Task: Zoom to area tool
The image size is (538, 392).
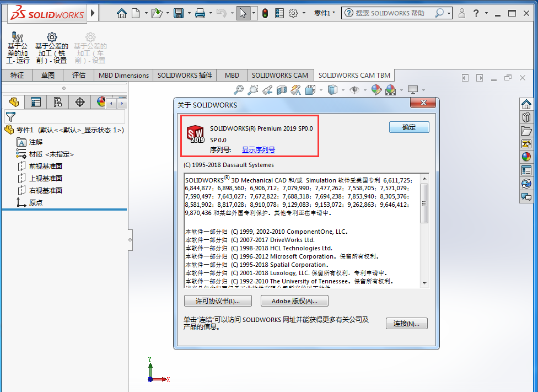Action: coord(253,90)
